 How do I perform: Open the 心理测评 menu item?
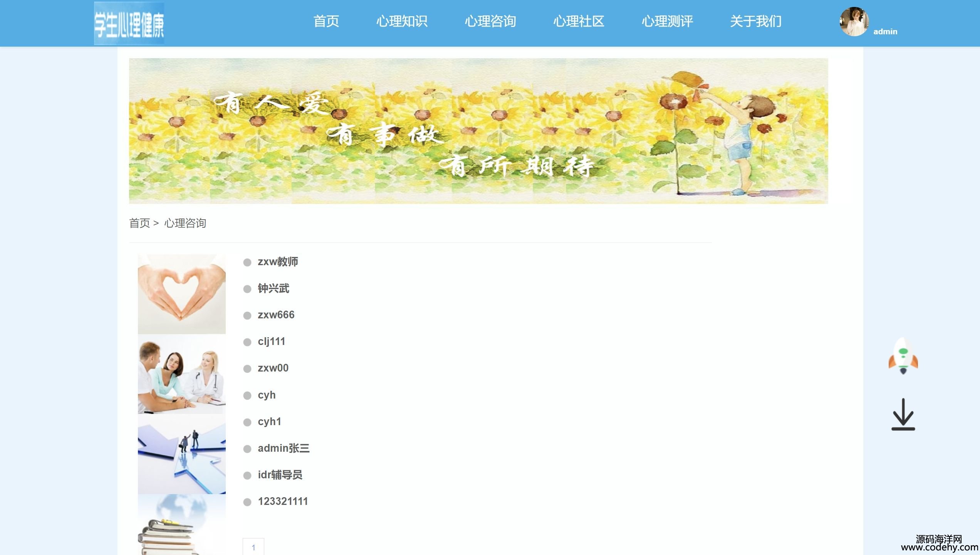[668, 21]
